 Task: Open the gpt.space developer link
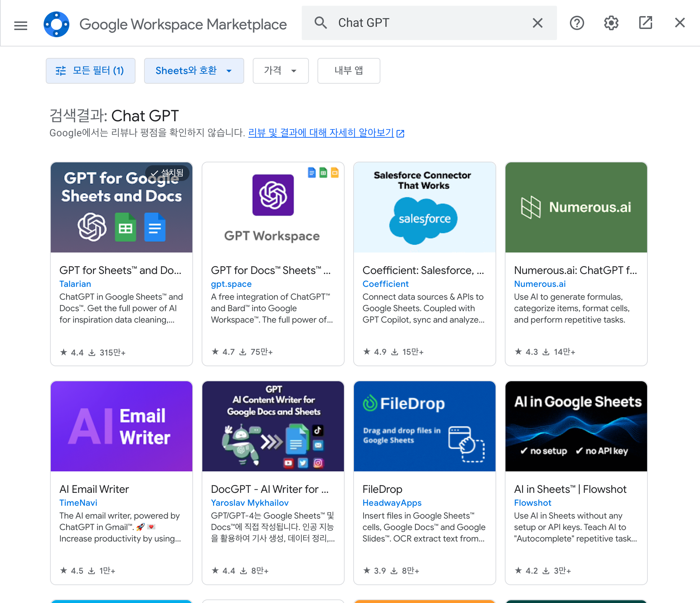click(231, 284)
